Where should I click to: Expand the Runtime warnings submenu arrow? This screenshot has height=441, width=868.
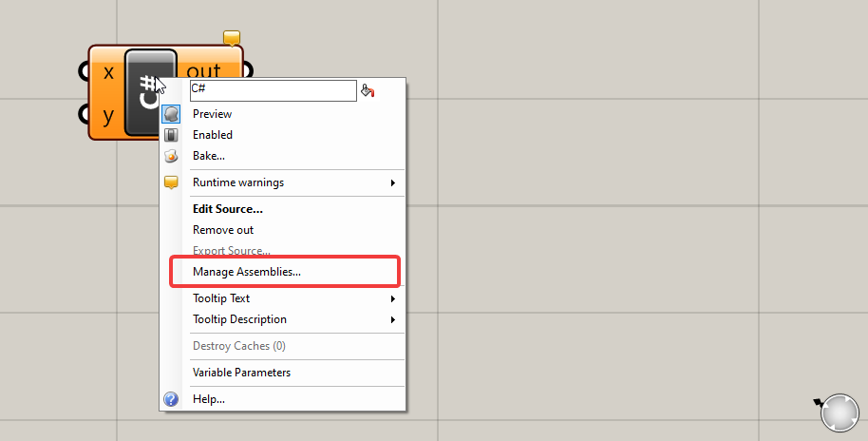[x=393, y=182]
